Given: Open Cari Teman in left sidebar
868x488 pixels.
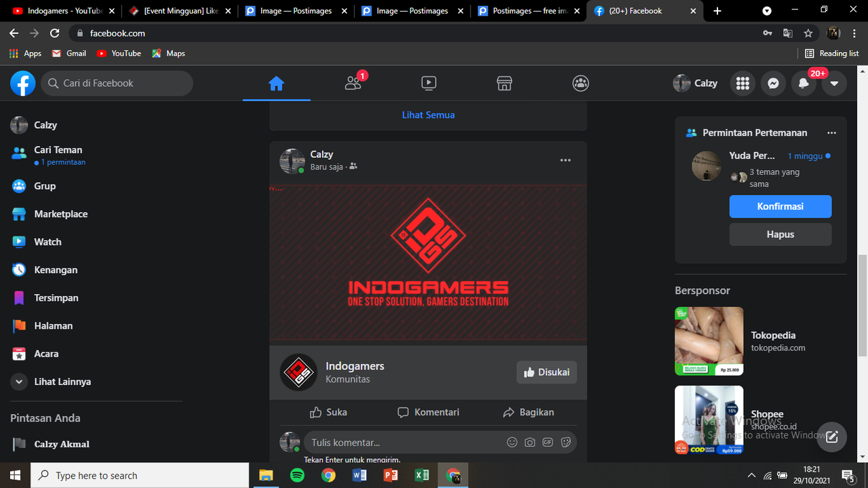Looking at the screenshot, I should point(95,155).
